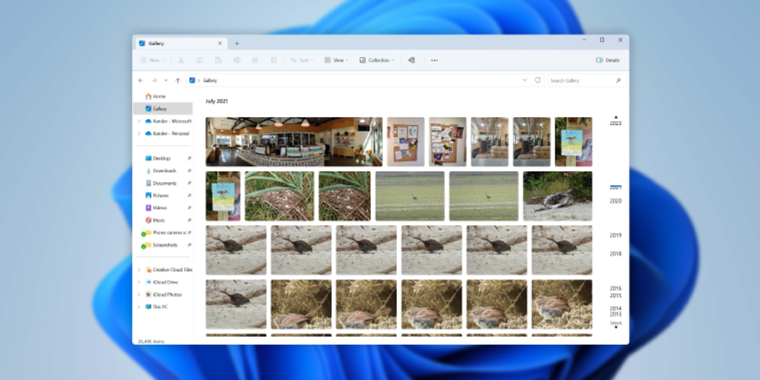The width and height of the screenshot is (760, 380).
Task: Click into Search Gallery field
Action: coord(587,80)
